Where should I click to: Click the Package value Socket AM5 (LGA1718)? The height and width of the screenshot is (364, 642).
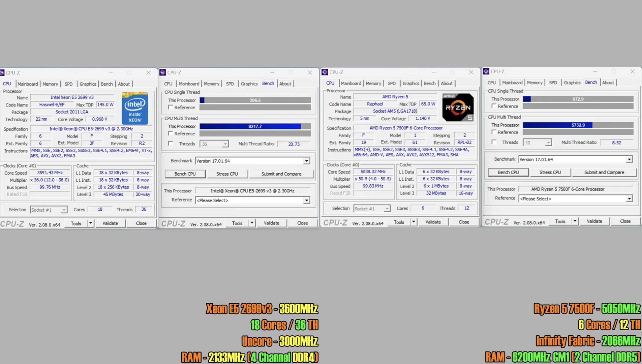click(x=395, y=111)
